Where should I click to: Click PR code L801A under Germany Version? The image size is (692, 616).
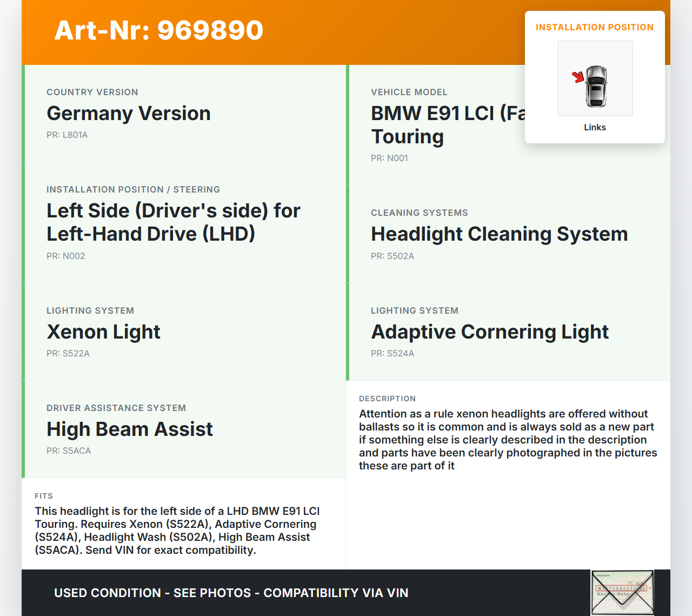coord(67,135)
